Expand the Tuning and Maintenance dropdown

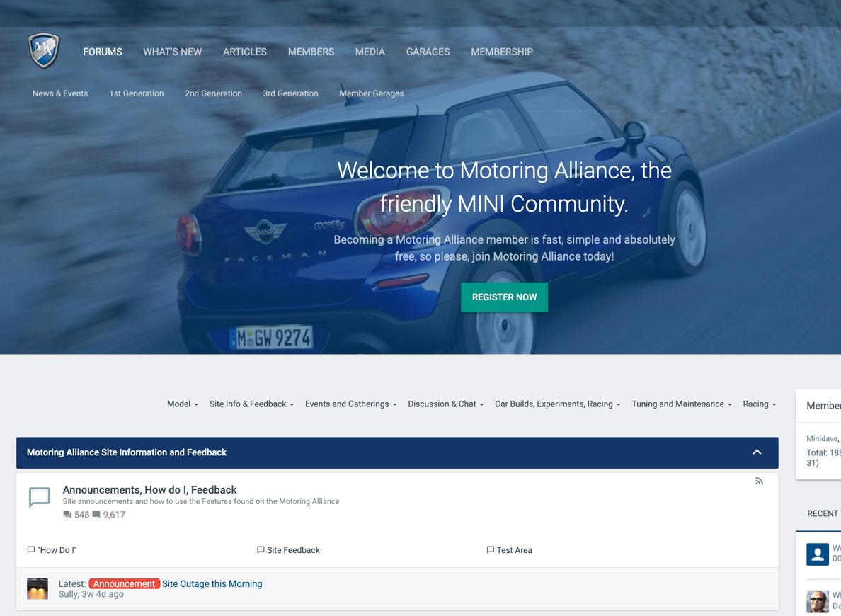click(680, 404)
